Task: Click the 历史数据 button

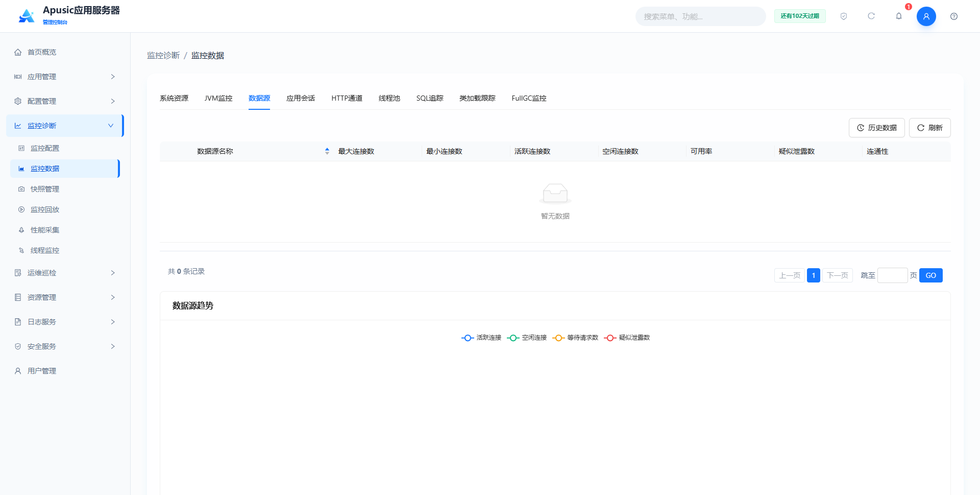Action: [876, 128]
